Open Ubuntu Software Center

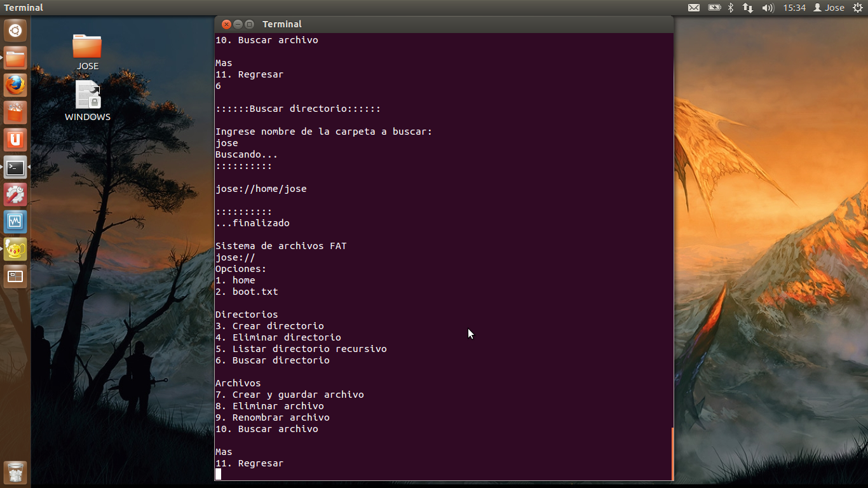15,112
